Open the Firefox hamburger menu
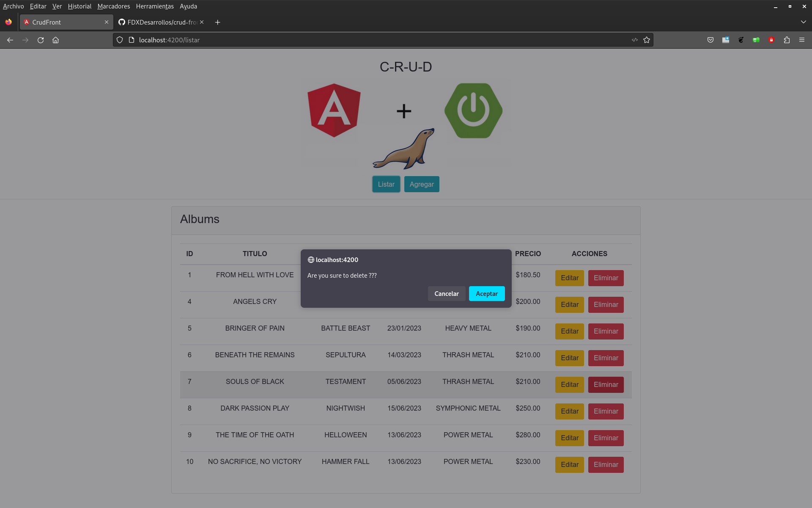This screenshot has height=508, width=812. (x=802, y=40)
